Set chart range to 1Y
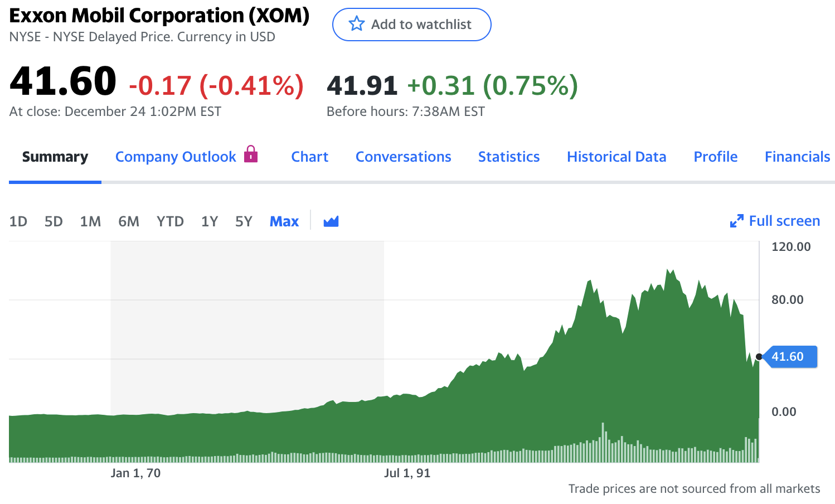The width and height of the screenshot is (835, 504). (210, 222)
